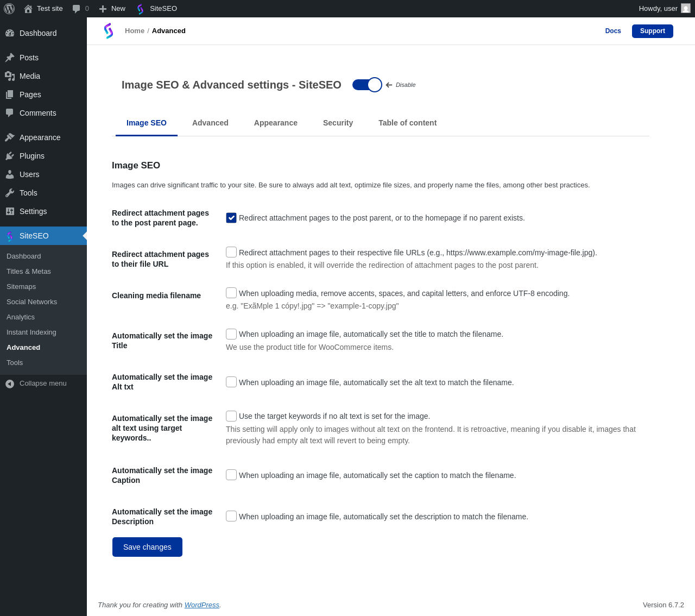Click the WordPress logo icon in admin bar
This screenshot has height=616, width=695.
[9, 9]
